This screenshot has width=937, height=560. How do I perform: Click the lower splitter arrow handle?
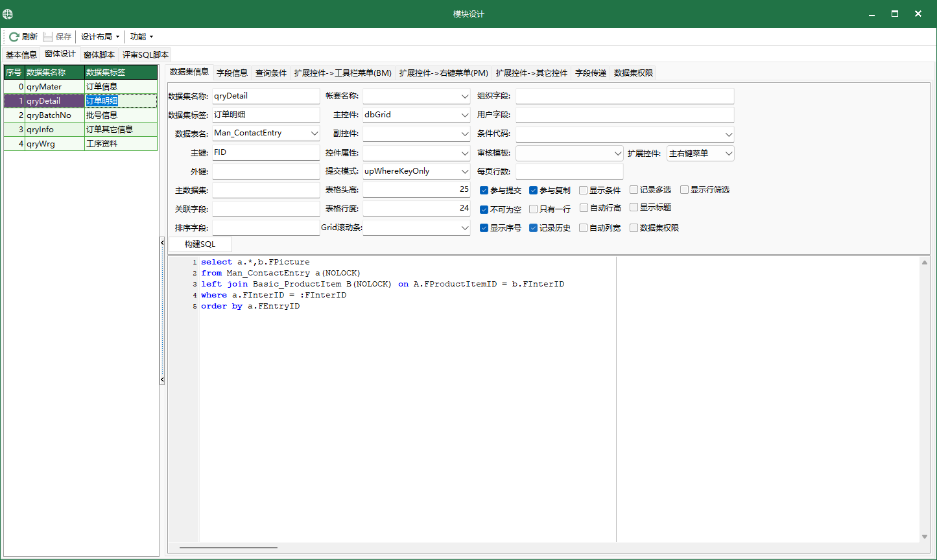(162, 380)
